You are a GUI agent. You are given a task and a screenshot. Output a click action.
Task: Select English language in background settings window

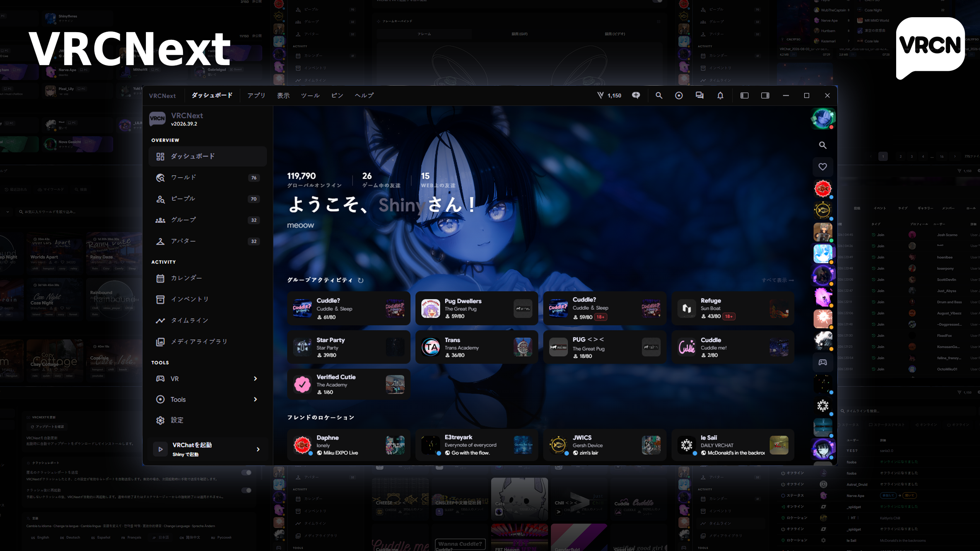click(40, 537)
